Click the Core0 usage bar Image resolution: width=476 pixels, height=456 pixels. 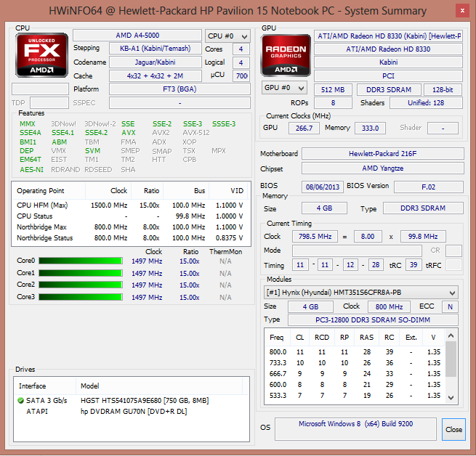(81, 261)
